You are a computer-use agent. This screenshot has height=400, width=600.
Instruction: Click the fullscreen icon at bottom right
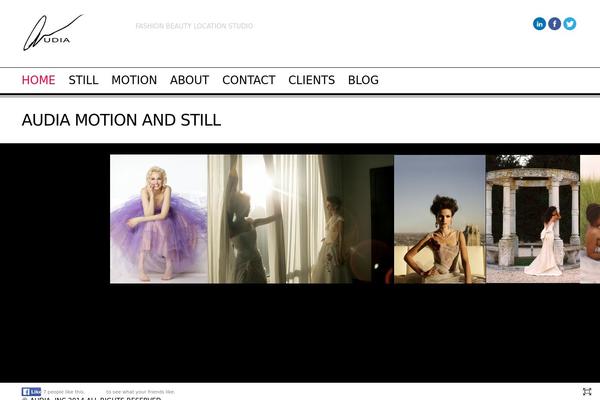coord(587,392)
